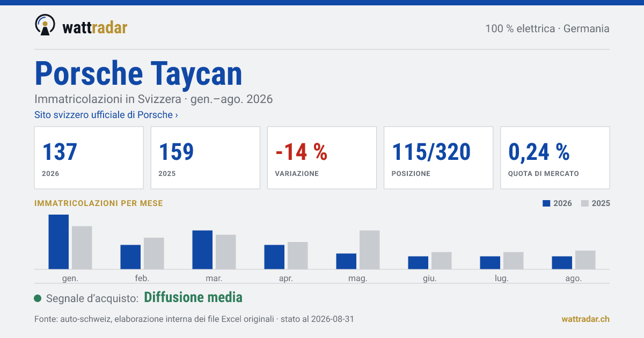
Task: Click the 0,24 % quota di mercato card
Action: point(555,158)
